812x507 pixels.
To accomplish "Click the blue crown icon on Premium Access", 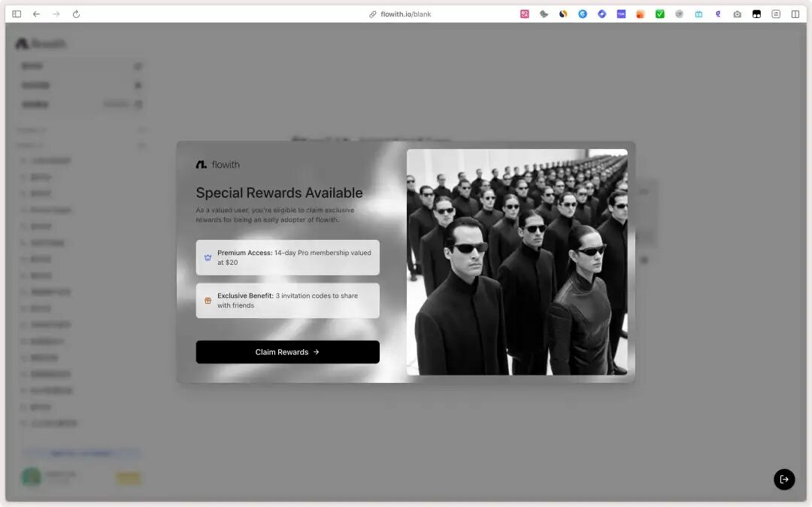I will [208, 257].
